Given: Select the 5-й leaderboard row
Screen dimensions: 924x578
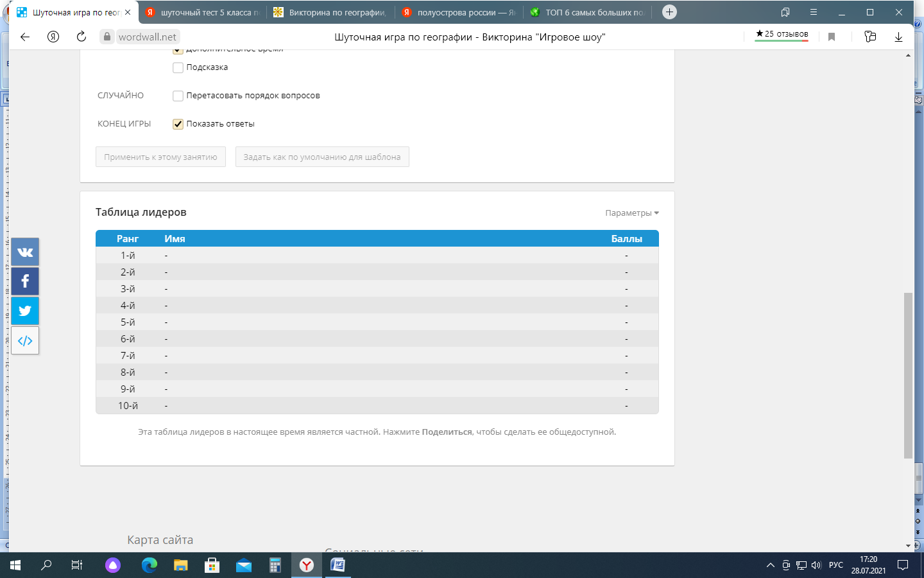Looking at the screenshot, I should point(377,322).
